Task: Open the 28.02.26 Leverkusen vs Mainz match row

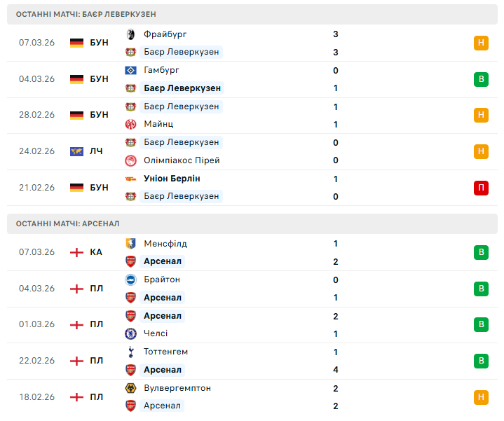Action: point(252,116)
